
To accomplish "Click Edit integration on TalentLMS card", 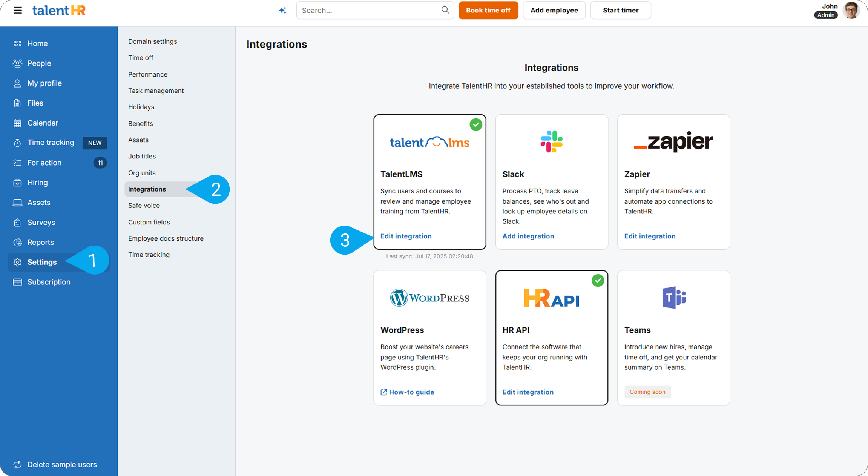I will (x=406, y=236).
